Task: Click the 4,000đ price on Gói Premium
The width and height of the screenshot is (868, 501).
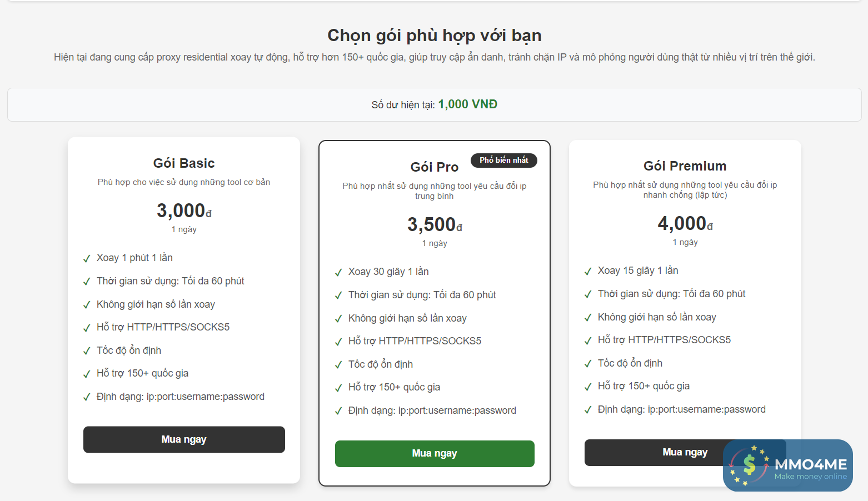Action: [x=685, y=223]
